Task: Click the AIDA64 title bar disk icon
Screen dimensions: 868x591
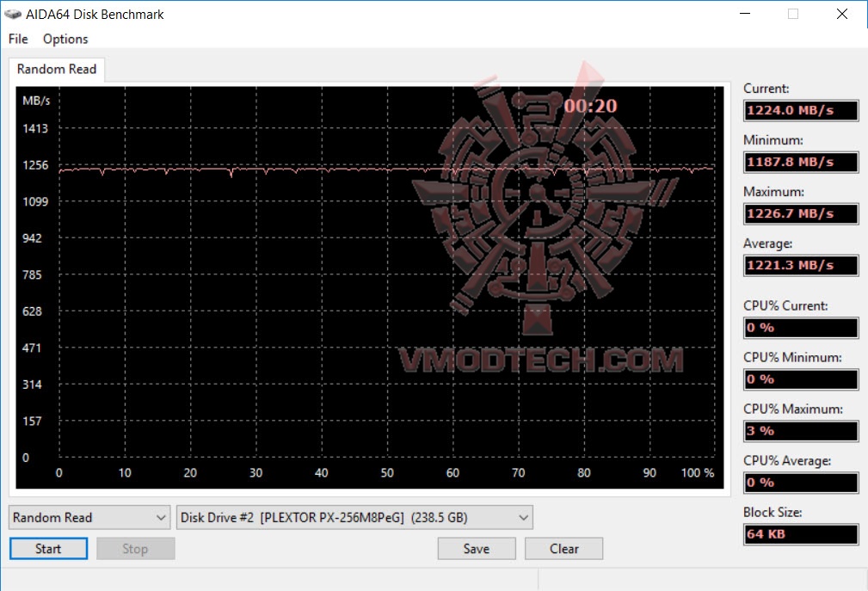Action: (13, 14)
